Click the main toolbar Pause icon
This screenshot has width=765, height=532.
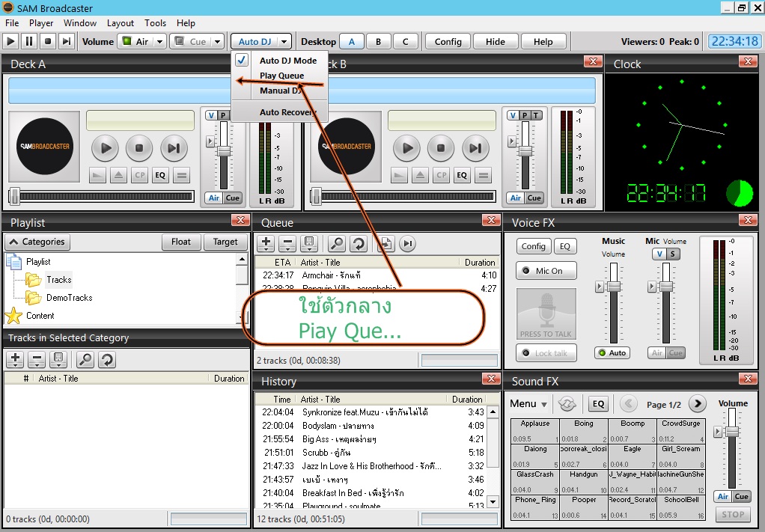coord(29,41)
